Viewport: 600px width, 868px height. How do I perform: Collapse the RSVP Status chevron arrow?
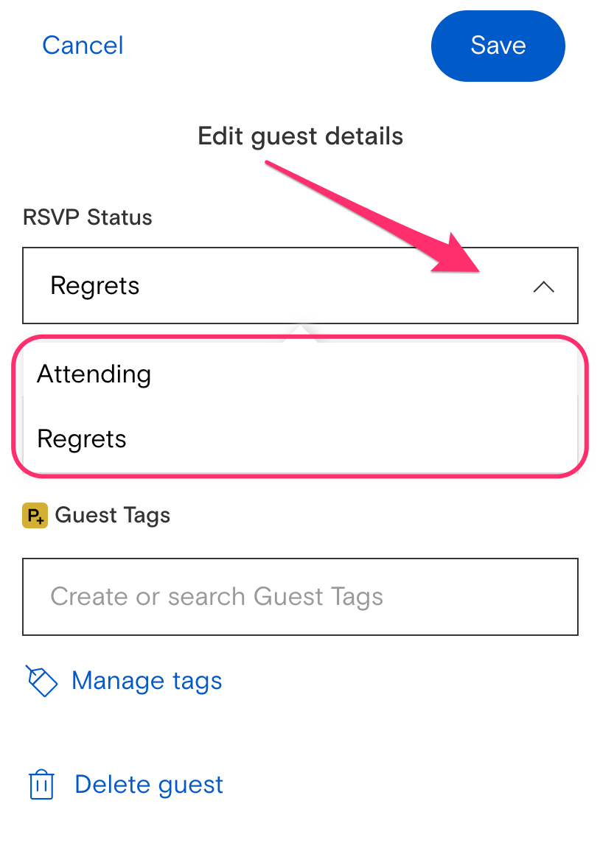(x=543, y=287)
